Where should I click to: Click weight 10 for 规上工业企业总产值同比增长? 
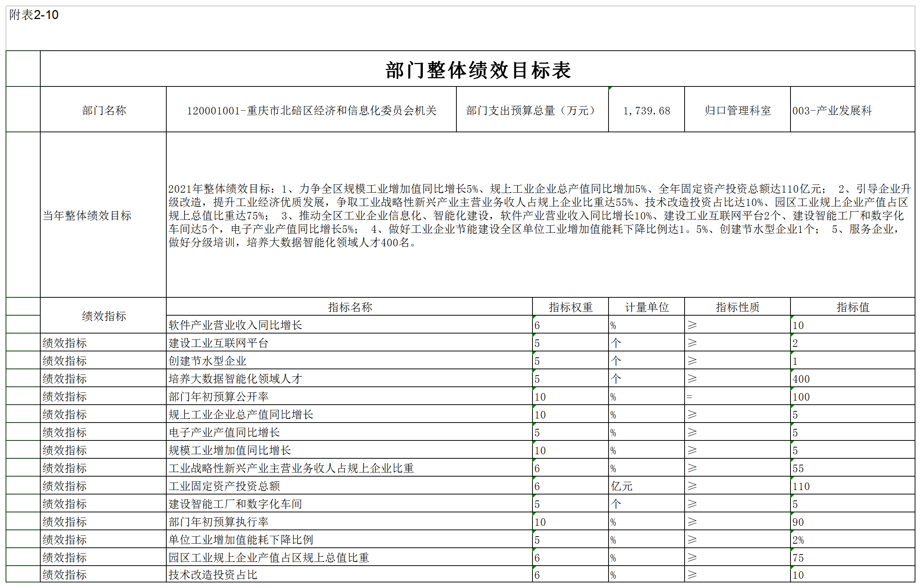click(570, 414)
